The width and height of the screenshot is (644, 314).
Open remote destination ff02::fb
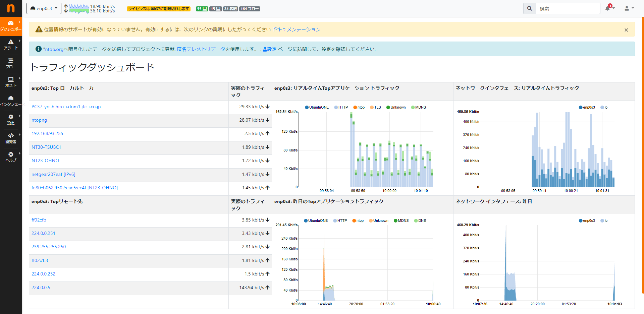click(39, 220)
